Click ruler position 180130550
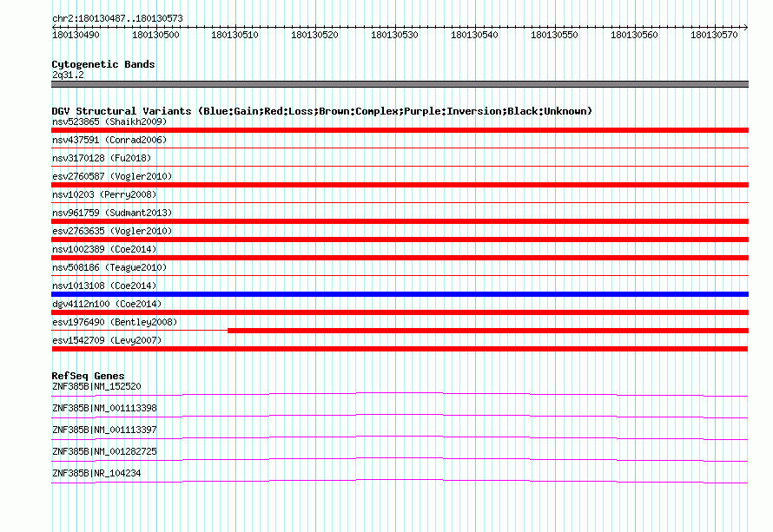Screen dimensions: 773x532 click(x=554, y=35)
